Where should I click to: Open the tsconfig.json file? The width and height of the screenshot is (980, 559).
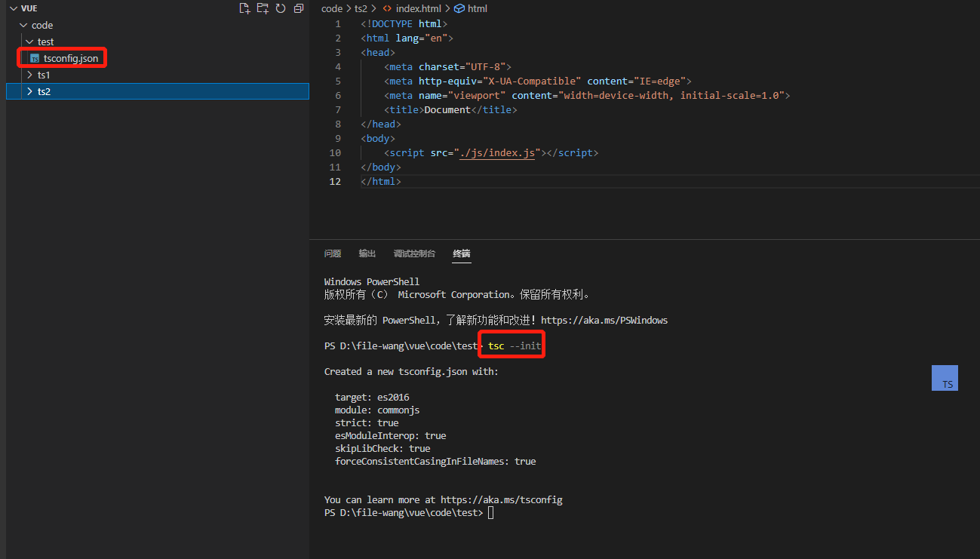[70, 58]
